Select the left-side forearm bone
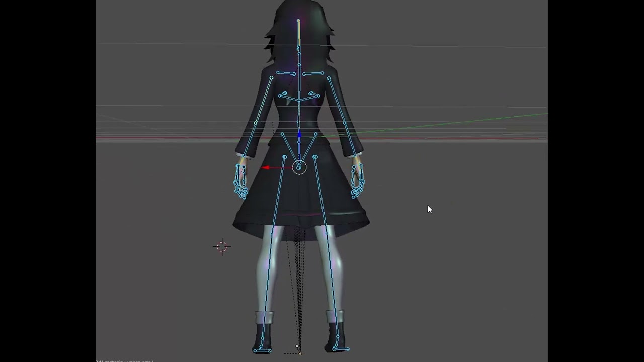This screenshot has width=644, height=362. (x=249, y=140)
